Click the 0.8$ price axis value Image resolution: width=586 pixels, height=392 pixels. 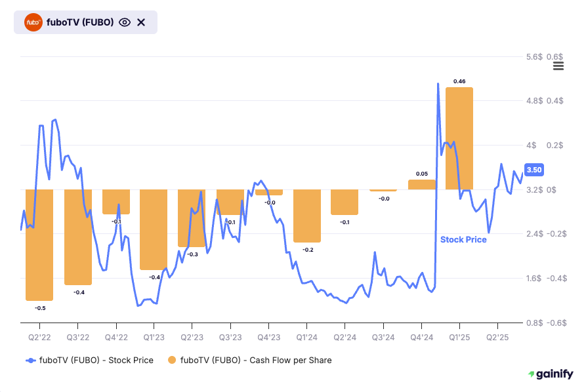534,323
